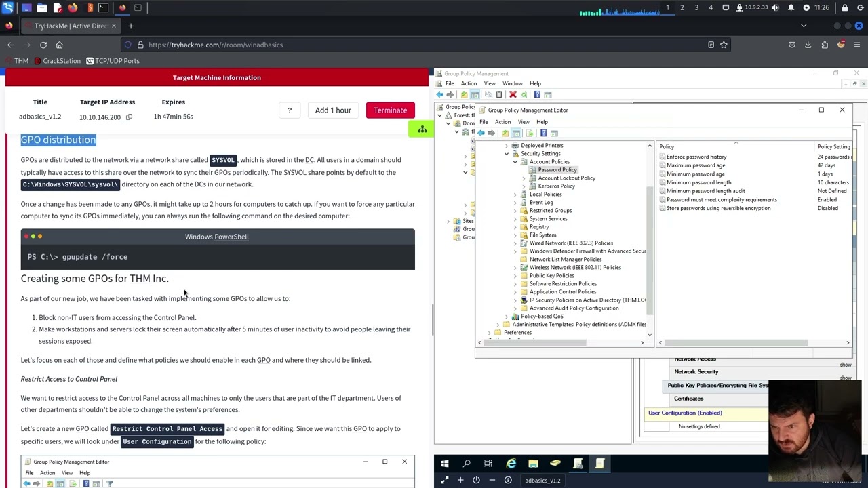Expand the Public Key Policies node
The height and width of the screenshot is (488, 868).
pyautogui.click(x=515, y=276)
